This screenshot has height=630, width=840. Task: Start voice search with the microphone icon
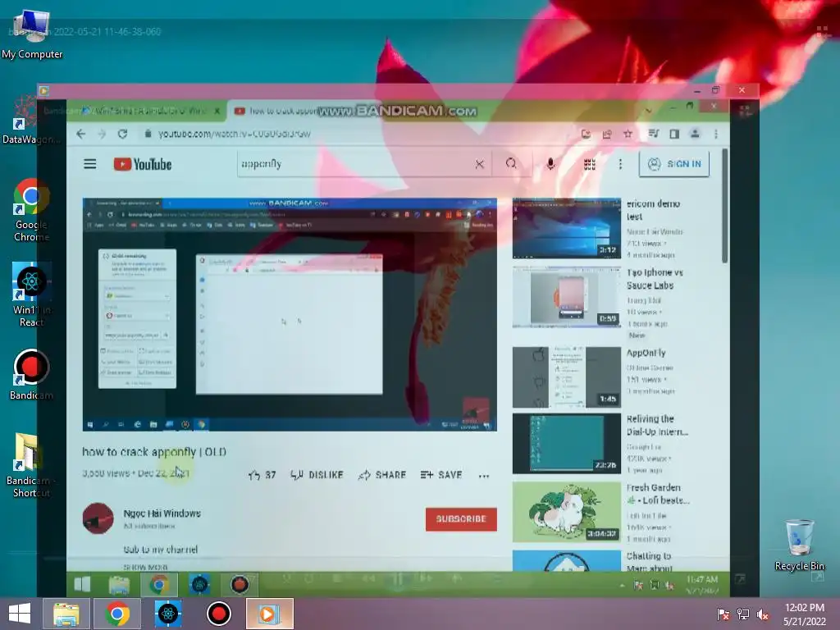point(550,164)
